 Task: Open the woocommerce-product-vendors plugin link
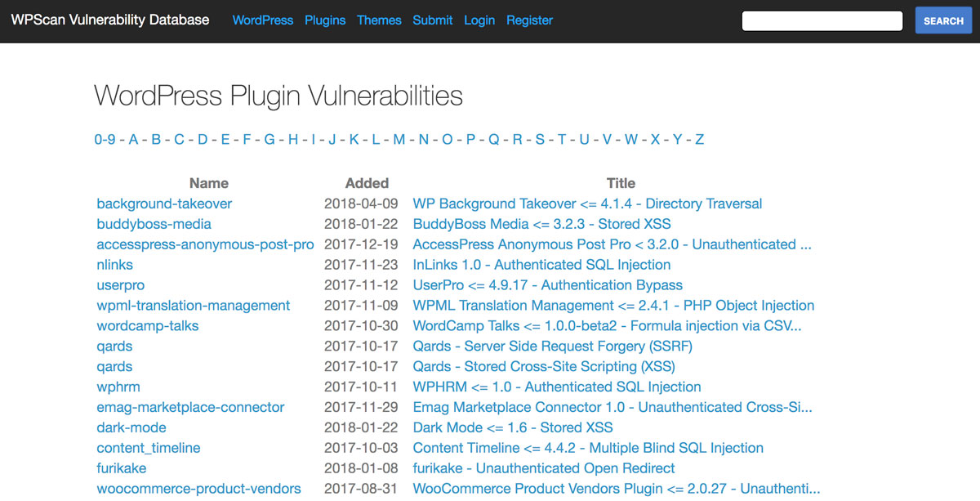coord(198,489)
